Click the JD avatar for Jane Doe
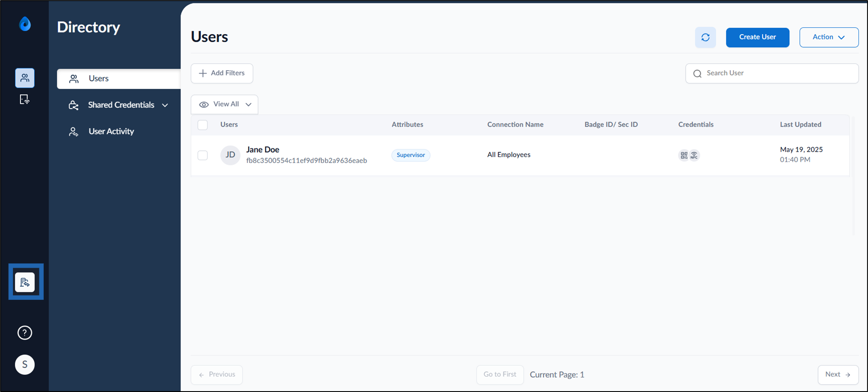Screen dimensions: 868x392 click(230, 155)
